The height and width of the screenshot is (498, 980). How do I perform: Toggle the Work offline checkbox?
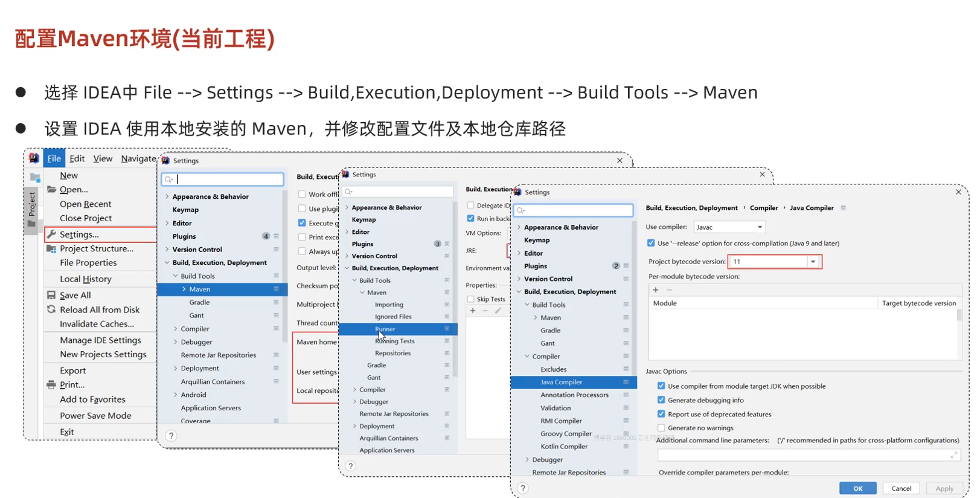[302, 194]
